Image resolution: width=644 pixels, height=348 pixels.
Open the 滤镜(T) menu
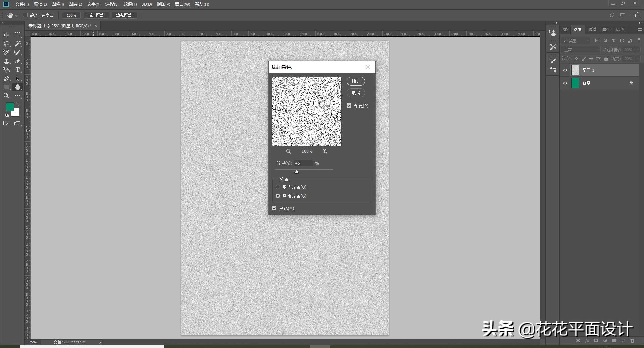pyautogui.click(x=130, y=4)
